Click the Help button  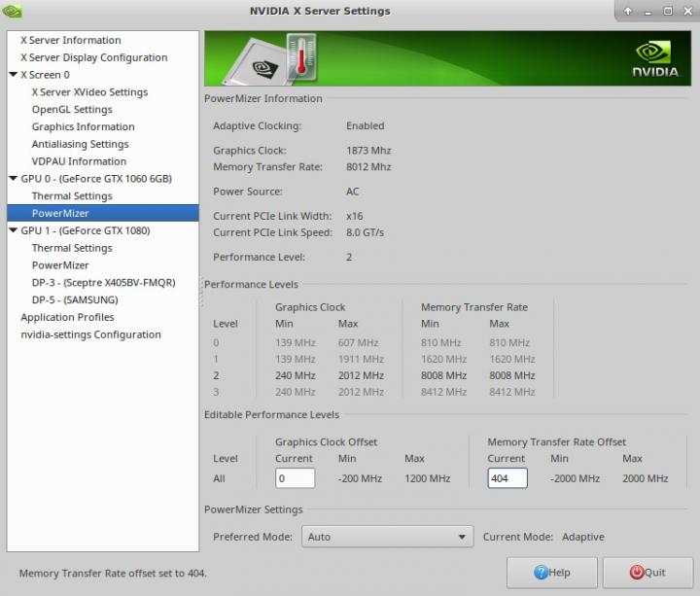552,573
